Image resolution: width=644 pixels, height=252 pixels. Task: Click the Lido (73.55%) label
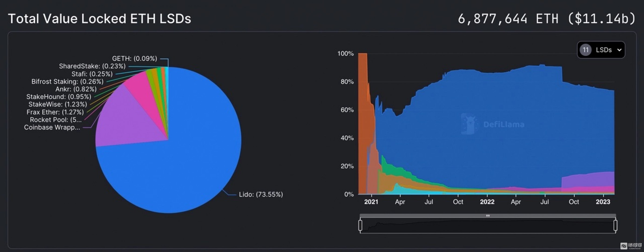(x=261, y=194)
